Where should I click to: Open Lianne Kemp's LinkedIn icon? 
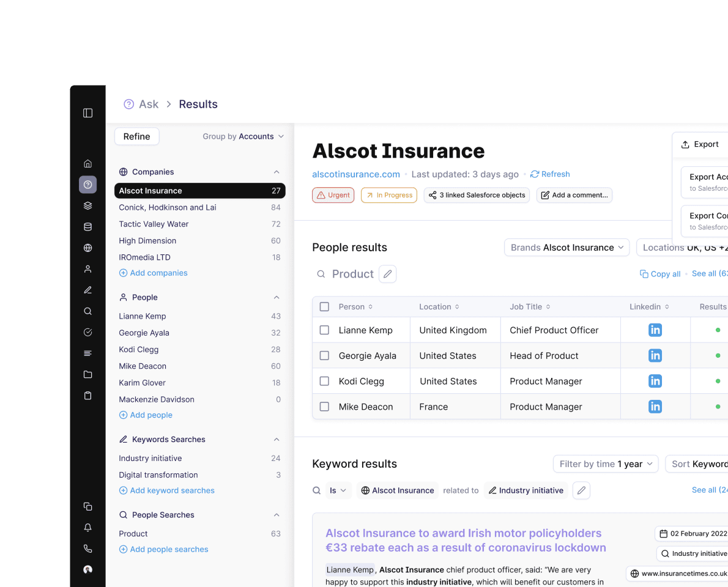655,330
